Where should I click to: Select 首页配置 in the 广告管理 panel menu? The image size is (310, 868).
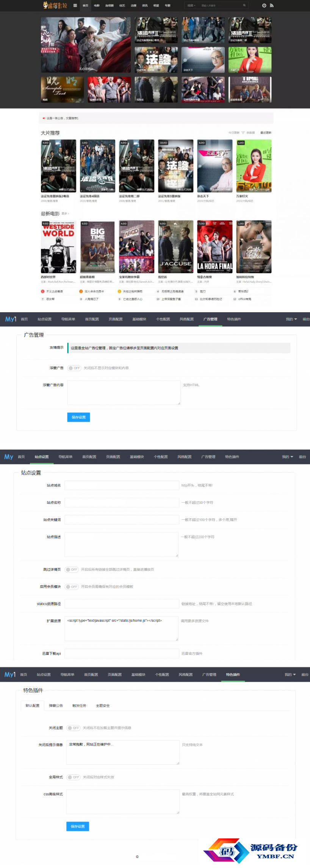(92, 319)
